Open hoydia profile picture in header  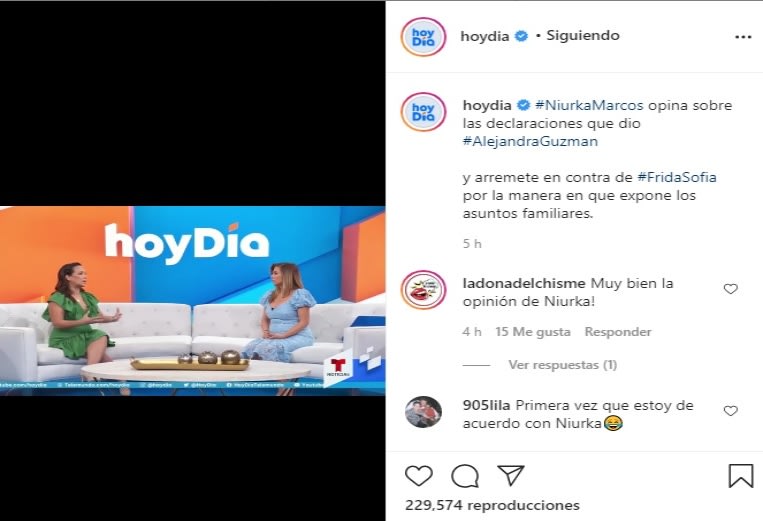click(x=423, y=37)
